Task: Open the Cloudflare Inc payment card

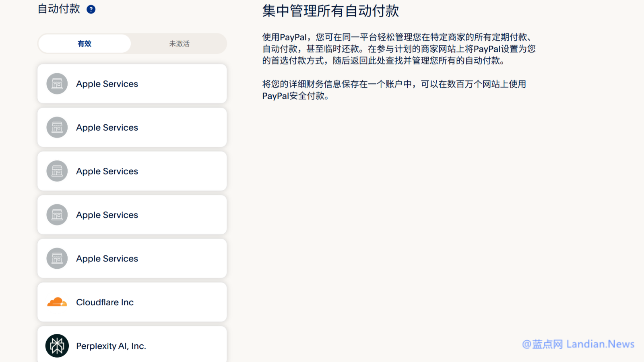Action: tap(132, 302)
